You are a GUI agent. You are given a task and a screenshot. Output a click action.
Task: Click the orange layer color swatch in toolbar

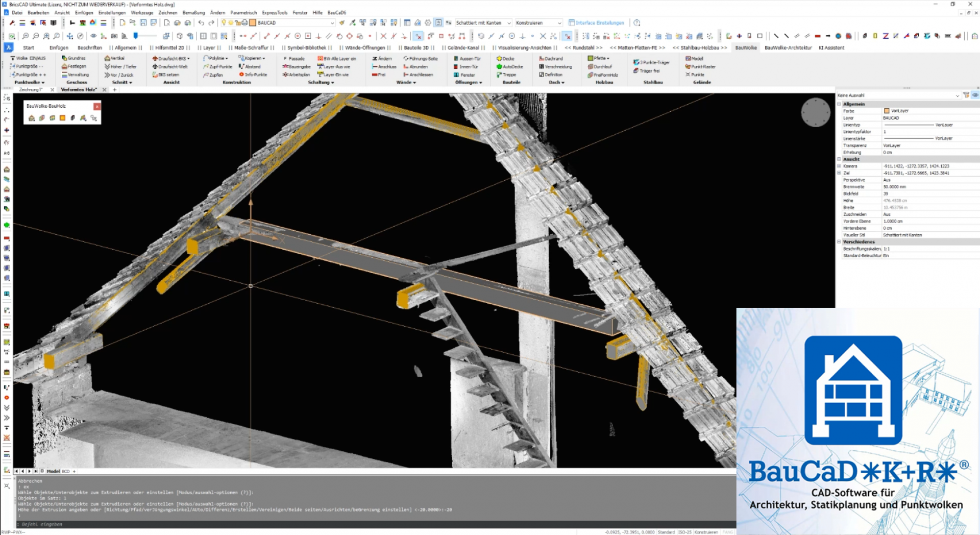(x=252, y=22)
